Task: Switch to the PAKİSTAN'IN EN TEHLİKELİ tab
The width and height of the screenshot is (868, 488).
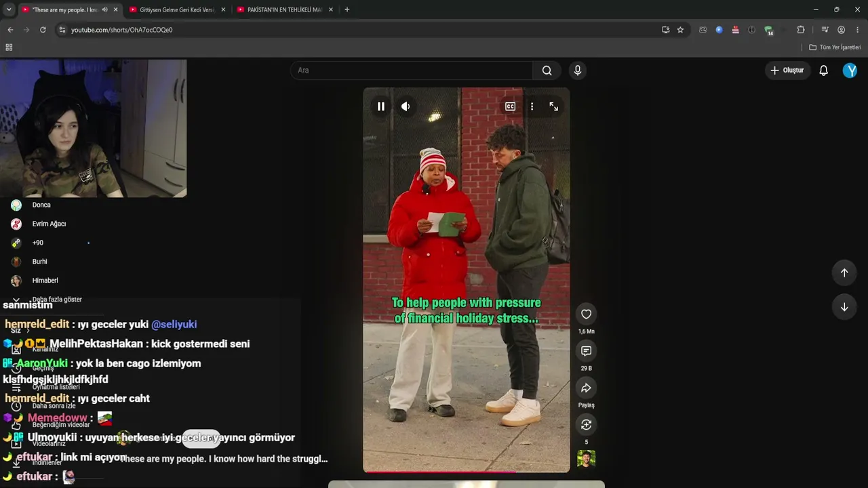Action: tap(285, 9)
